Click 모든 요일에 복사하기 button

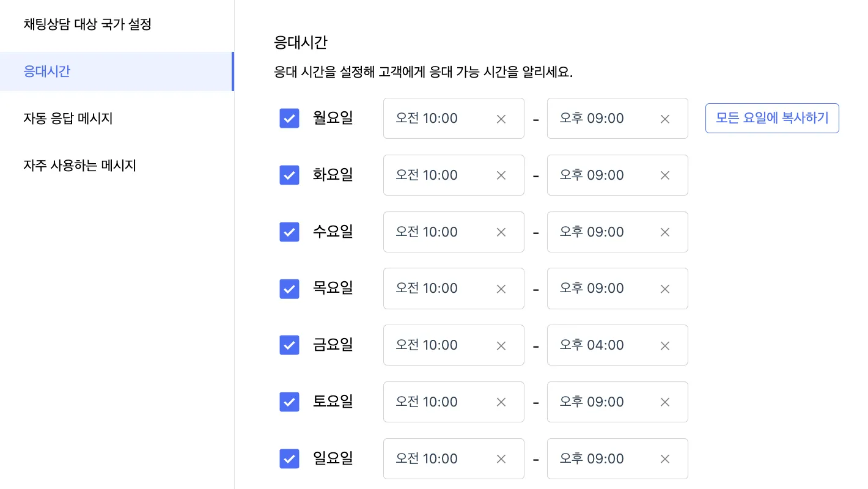coord(772,119)
